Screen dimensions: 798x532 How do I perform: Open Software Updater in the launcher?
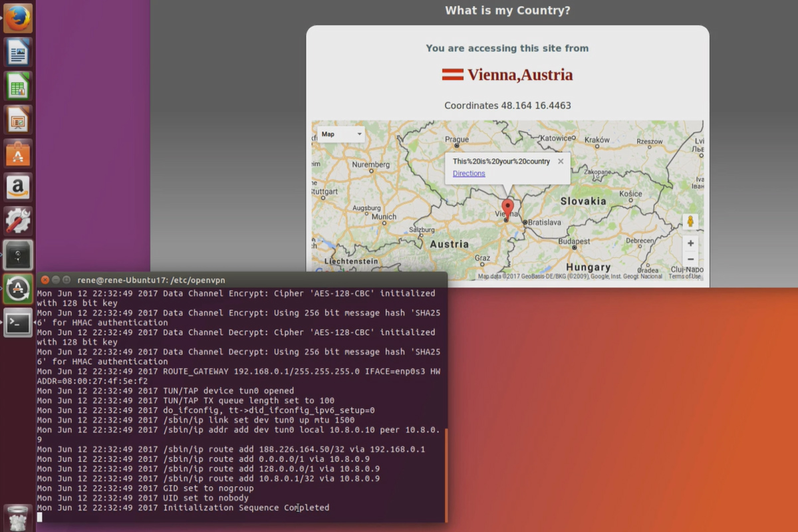tap(18, 289)
